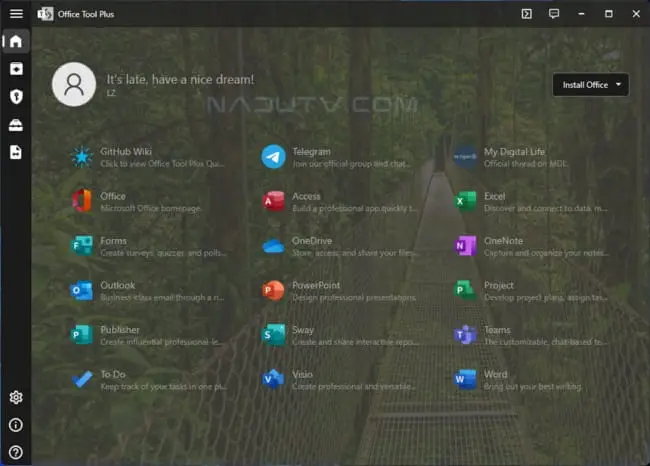The width and height of the screenshot is (650, 466).
Task: Click 'Keep track of your tasks' description
Action: pos(164,386)
